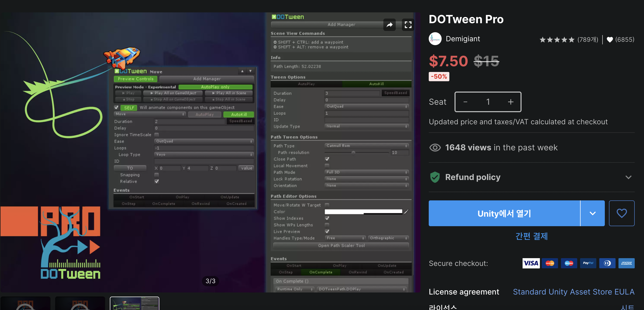Click the star rating next to review count
The height and width of the screenshot is (310, 644).
click(557, 39)
